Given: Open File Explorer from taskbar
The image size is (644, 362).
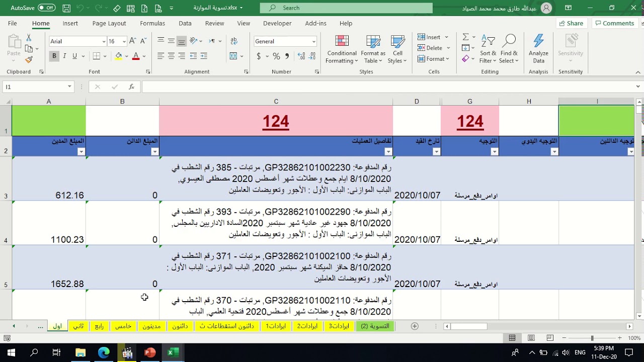Looking at the screenshot, I should point(80,353).
